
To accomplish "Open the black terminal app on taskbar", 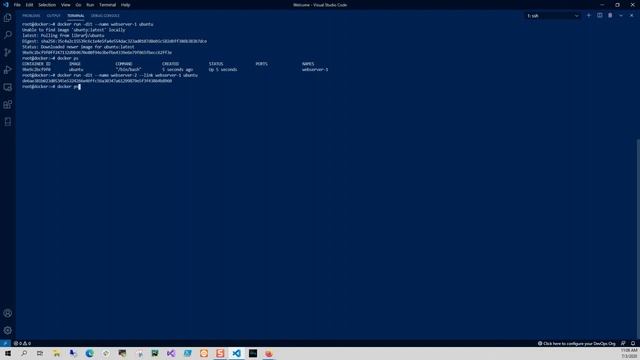I will [253, 353].
